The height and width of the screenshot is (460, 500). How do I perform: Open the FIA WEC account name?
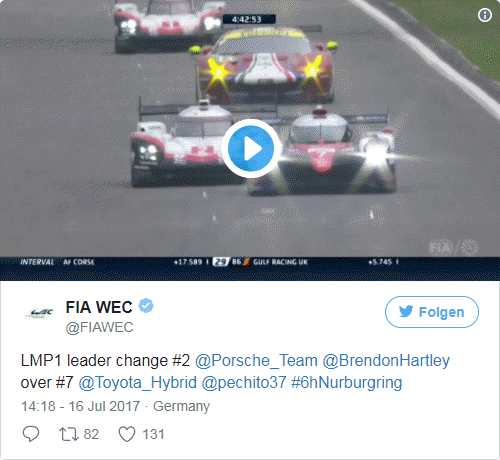99,307
